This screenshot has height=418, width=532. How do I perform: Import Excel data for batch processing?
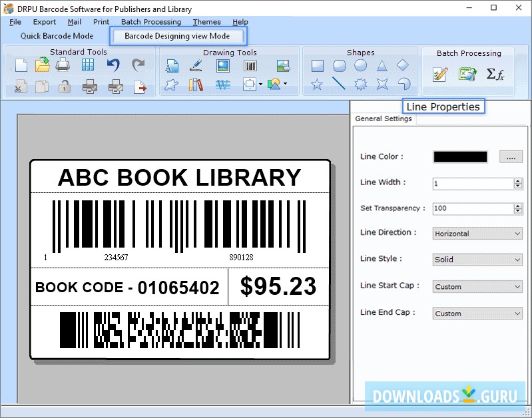[467, 74]
